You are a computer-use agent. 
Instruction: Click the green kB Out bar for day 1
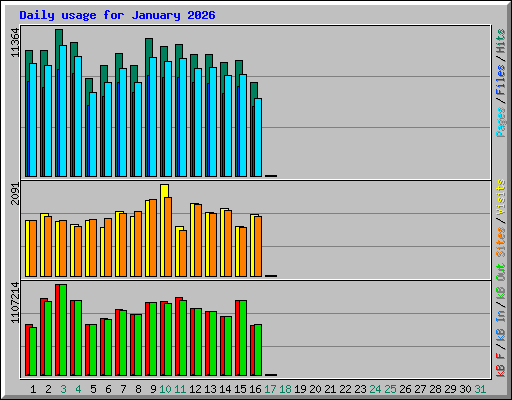click(x=33, y=351)
